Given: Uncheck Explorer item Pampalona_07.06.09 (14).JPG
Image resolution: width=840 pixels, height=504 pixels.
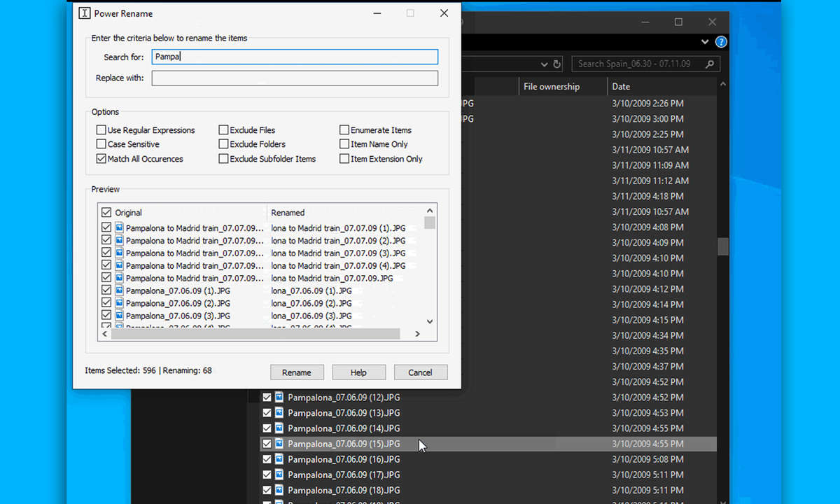Looking at the screenshot, I should point(267,428).
